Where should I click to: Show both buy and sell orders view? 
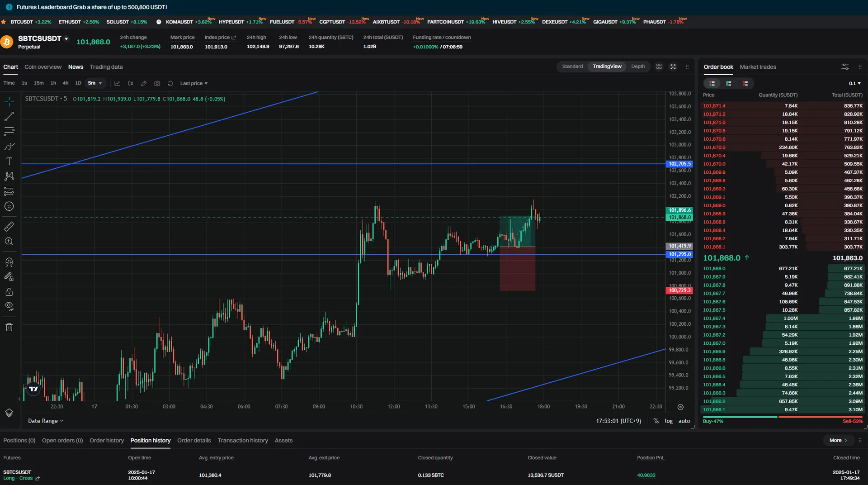[712, 83]
